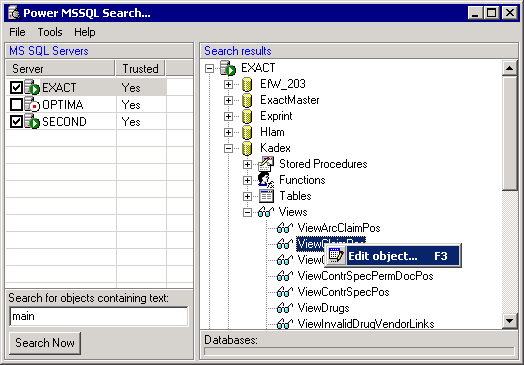
Task: Click the Search Now button
Action: click(45, 343)
